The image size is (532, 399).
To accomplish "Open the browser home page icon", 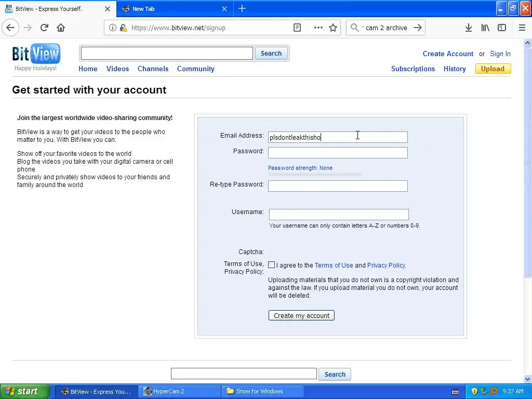I will [61, 28].
